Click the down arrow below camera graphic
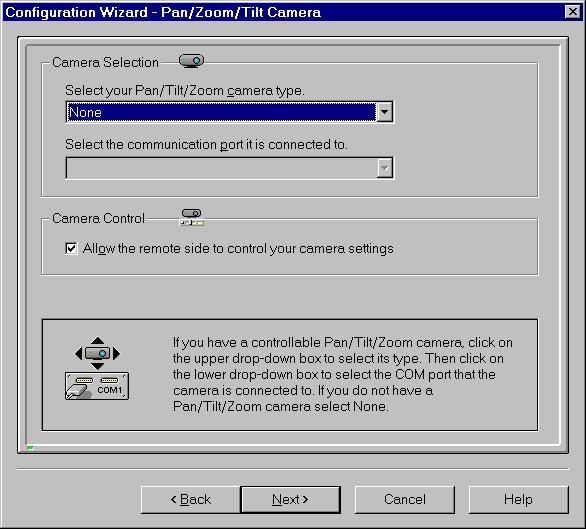Image resolution: width=586 pixels, height=529 pixels. 98,366
